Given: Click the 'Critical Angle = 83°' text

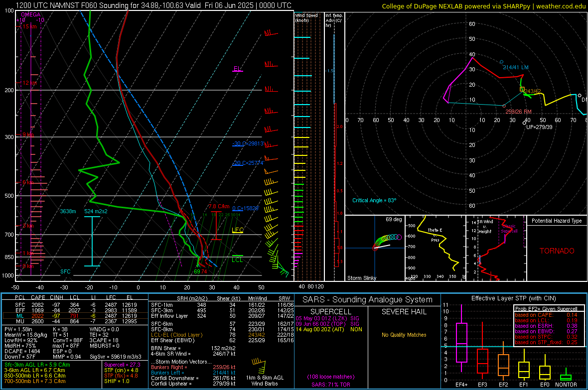Looking at the screenshot, I should (374, 201).
